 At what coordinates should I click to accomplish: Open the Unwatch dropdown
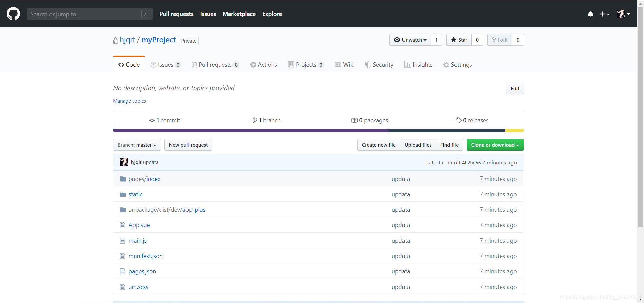[410, 40]
